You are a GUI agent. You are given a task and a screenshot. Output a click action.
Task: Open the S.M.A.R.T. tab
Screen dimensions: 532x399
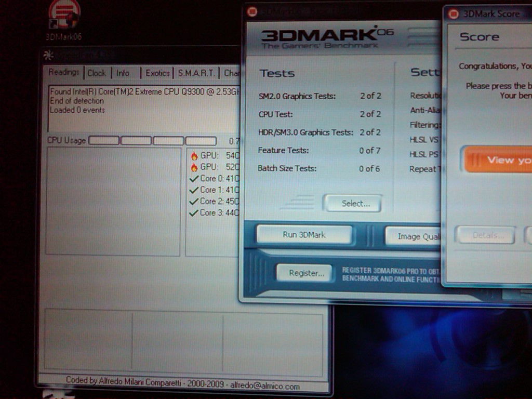click(x=196, y=73)
